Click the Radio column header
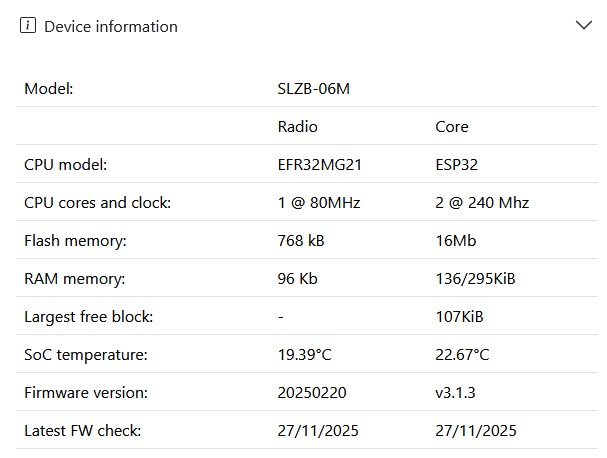The image size is (607, 458). [297, 127]
